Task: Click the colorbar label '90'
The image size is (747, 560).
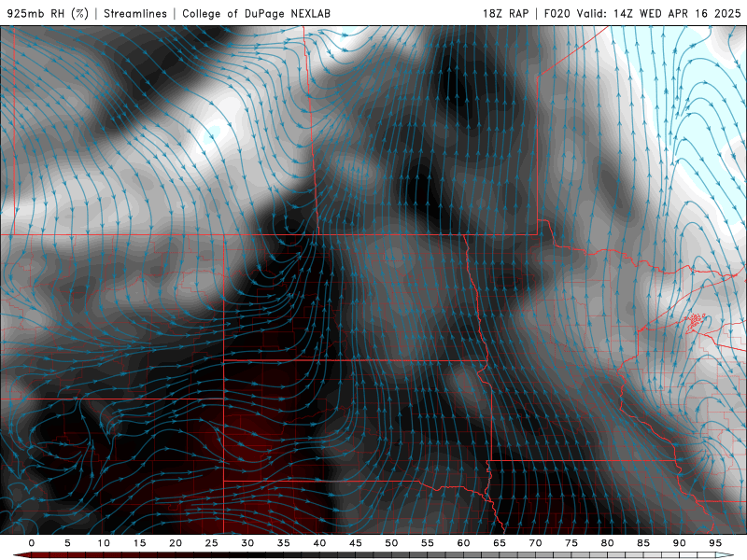Action: click(x=679, y=543)
